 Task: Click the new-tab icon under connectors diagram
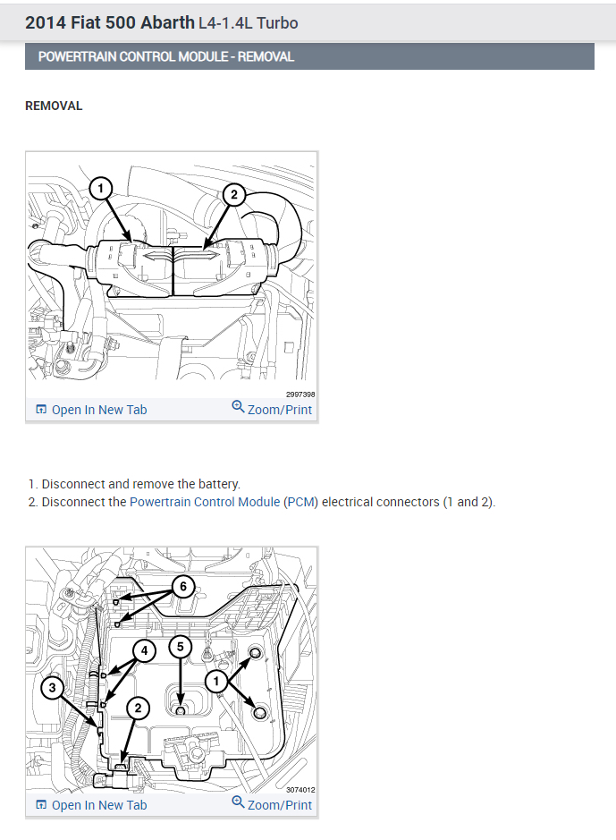tap(41, 410)
